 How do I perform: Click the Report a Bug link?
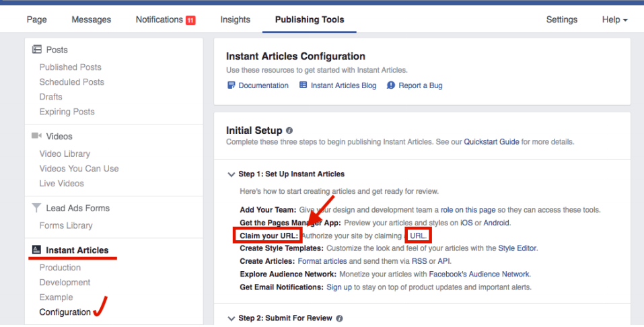pos(420,85)
